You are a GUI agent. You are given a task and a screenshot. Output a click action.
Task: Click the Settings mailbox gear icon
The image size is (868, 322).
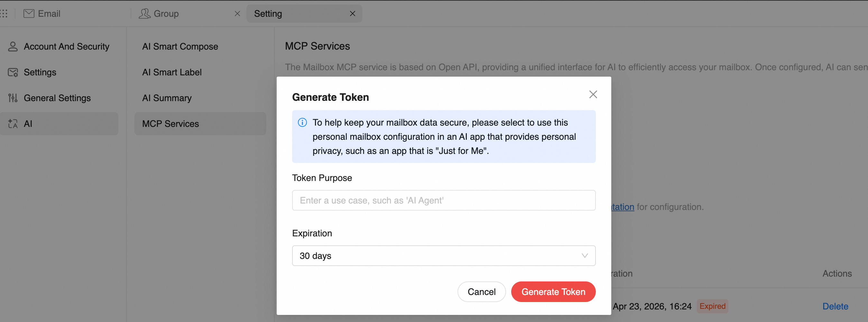[13, 72]
